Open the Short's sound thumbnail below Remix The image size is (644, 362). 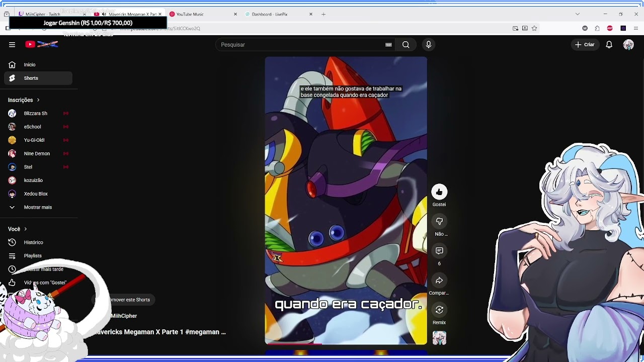(439, 338)
